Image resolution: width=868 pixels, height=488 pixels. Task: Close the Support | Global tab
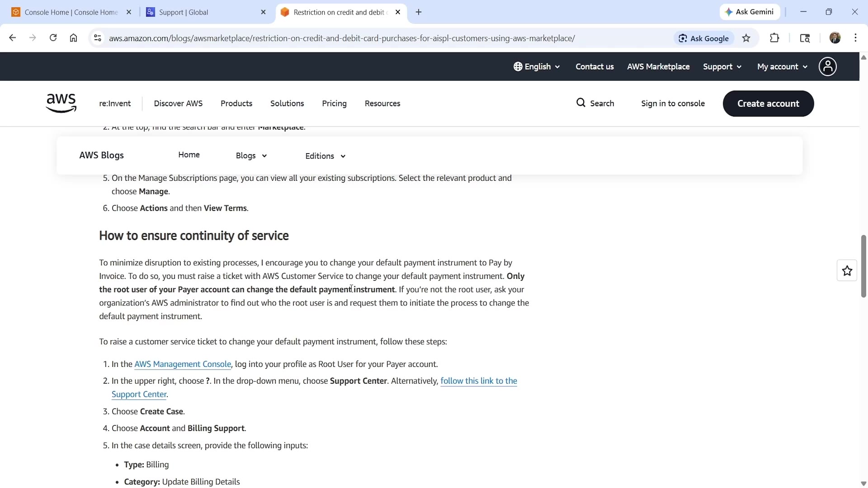(x=264, y=12)
